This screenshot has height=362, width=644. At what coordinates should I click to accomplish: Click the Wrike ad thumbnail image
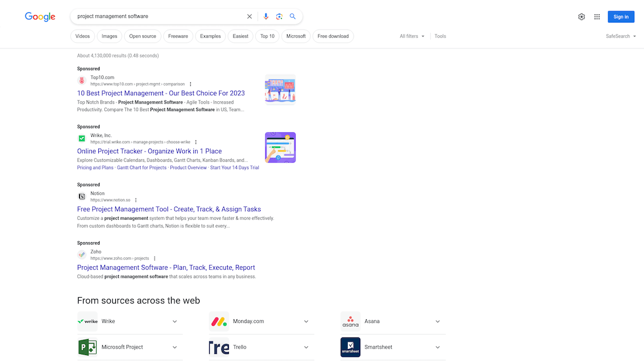coord(280,147)
